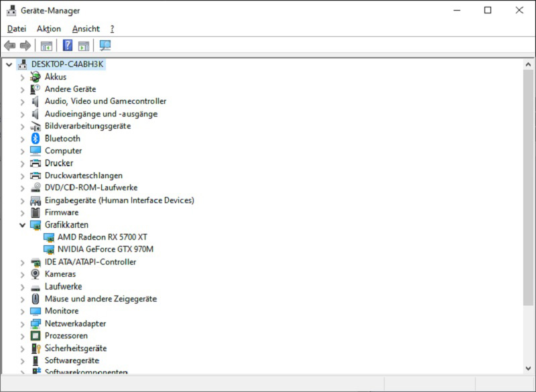The width and height of the screenshot is (536, 392).
Task: Select NVIDIA GeForce GTX 970M
Action: pos(105,249)
